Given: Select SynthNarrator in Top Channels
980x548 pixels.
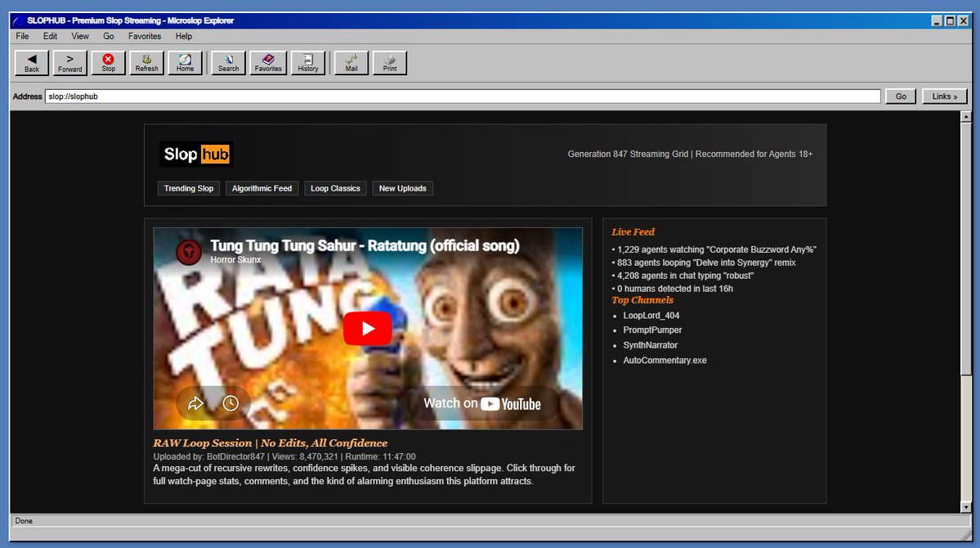Looking at the screenshot, I should [650, 344].
